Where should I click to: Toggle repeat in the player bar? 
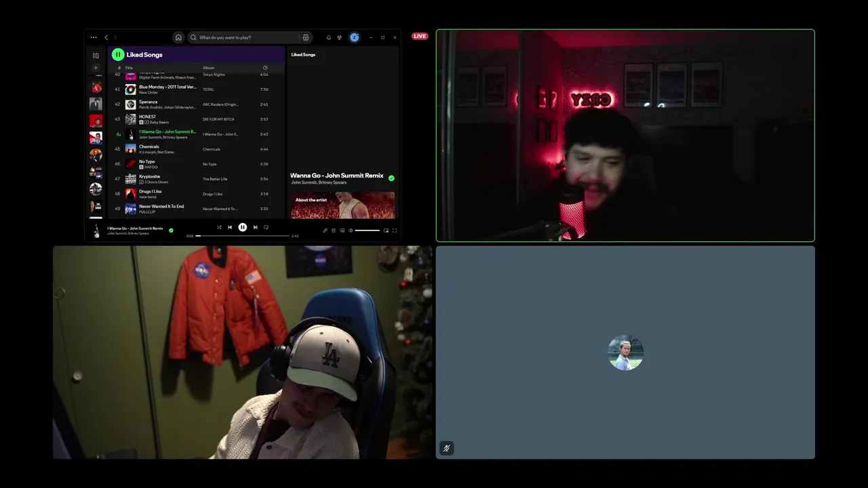(266, 228)
